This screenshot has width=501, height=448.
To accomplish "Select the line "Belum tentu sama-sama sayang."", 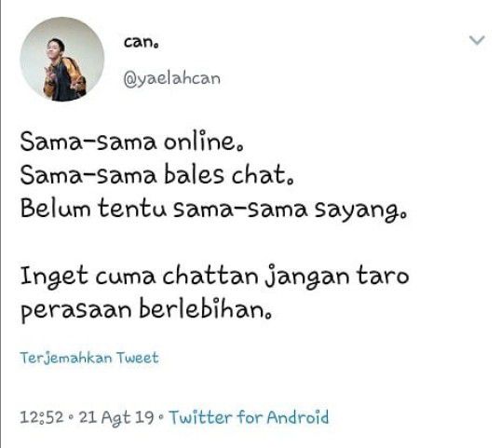I will (214, 209).
